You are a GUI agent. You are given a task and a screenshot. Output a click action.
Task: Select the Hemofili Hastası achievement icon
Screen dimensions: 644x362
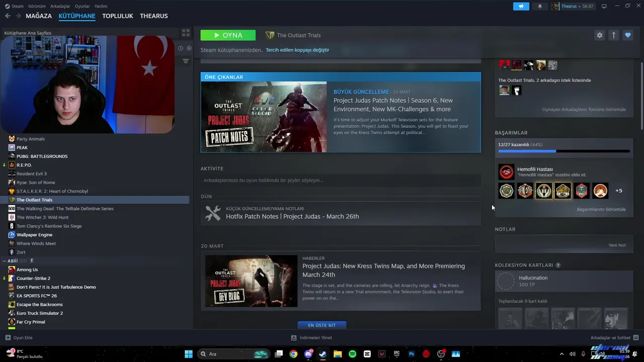506,172
